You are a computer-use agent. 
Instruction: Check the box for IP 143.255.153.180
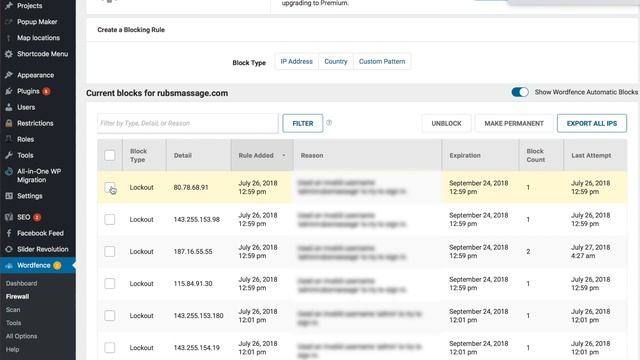pyautogui.click(x=109, y=316)
